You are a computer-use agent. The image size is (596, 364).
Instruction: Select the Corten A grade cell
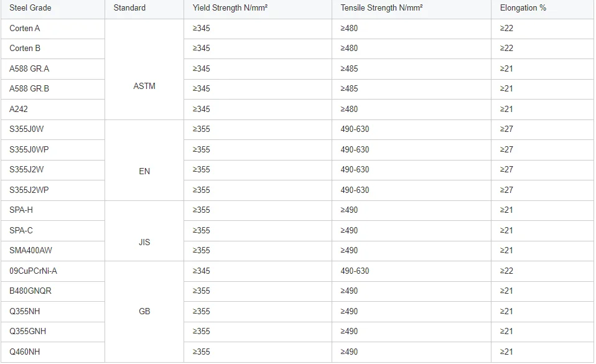pyautogui.click(x=25, y=29)
